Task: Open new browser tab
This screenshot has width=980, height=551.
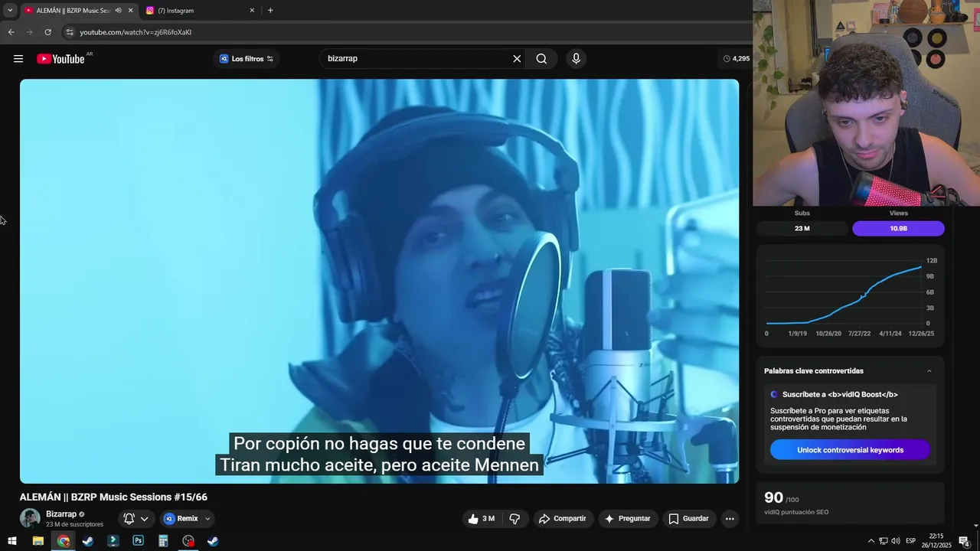Action: [270, 11]
